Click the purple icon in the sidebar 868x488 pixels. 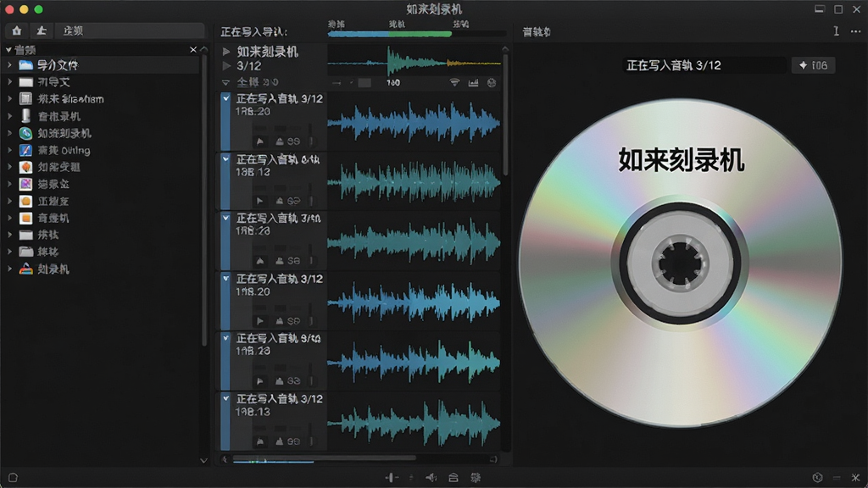coord(25,184)
